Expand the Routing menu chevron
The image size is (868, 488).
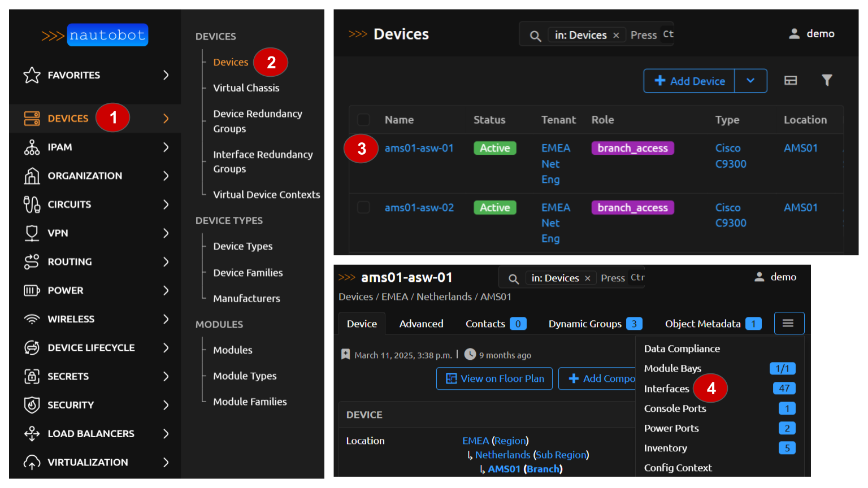(x=166, y=262)
